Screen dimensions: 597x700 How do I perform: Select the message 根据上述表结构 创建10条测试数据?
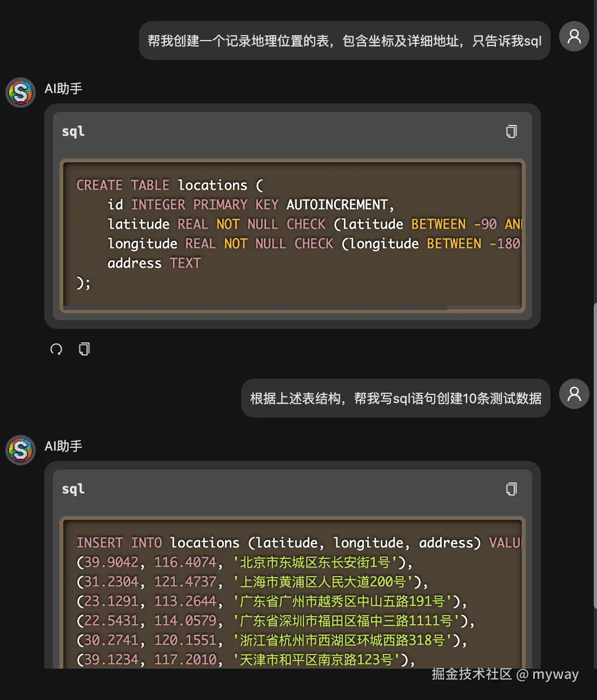[x=395, y=398]
